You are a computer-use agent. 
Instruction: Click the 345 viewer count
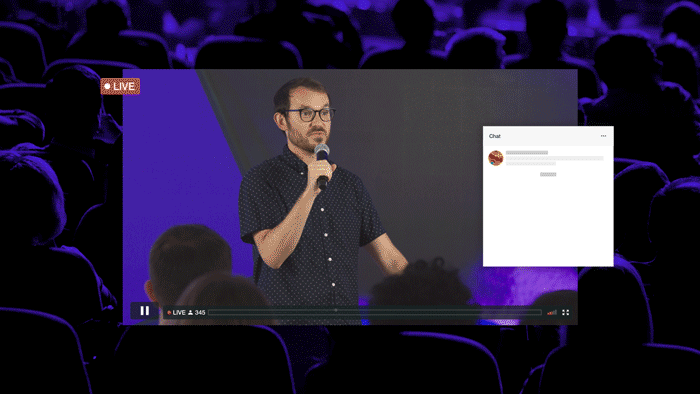click(200, 312)
